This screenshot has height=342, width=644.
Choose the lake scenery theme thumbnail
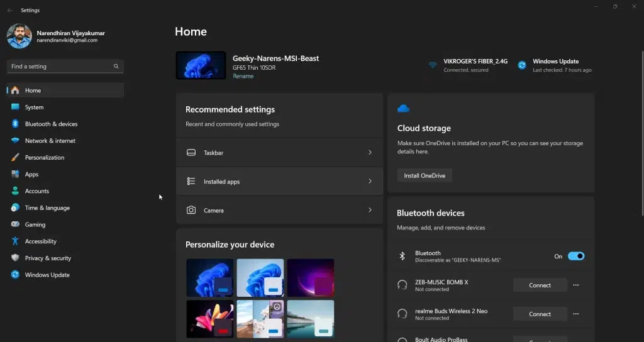tap(311, 319)
